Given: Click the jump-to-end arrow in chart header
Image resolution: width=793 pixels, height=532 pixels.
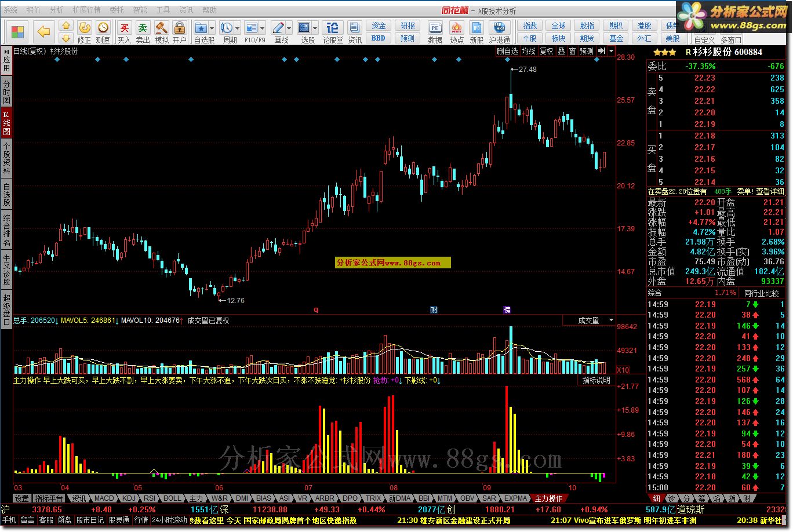Looking at the screenshot, I should click(602, 51).
